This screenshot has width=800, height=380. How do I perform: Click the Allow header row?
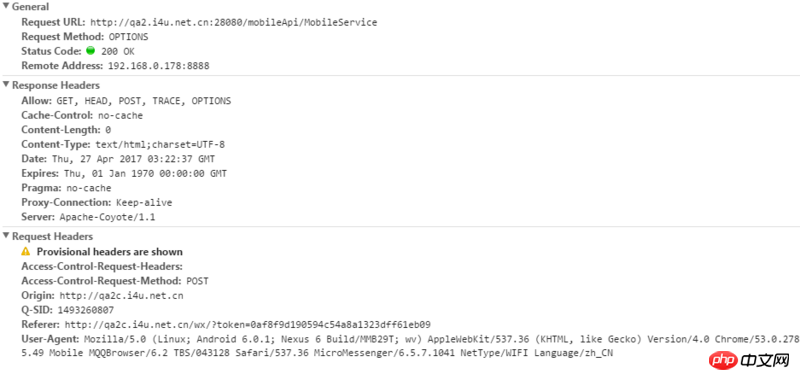126,101
